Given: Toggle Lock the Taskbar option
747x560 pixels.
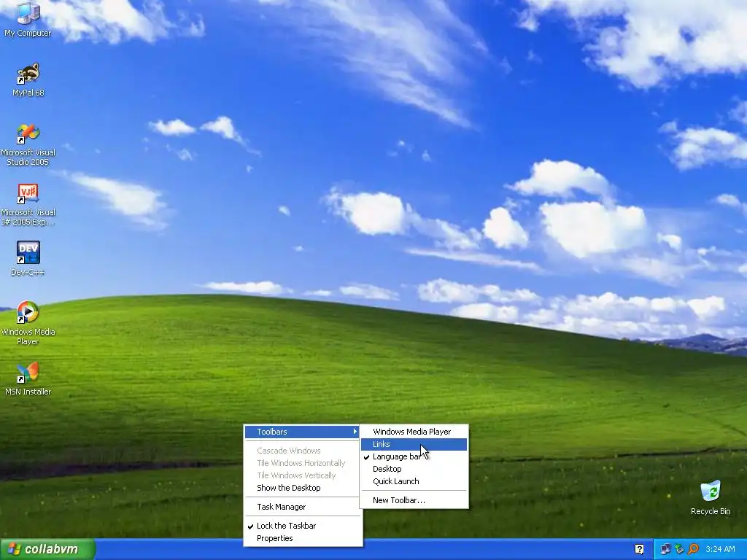Looking at the screenshot, I should coord(303,526).
